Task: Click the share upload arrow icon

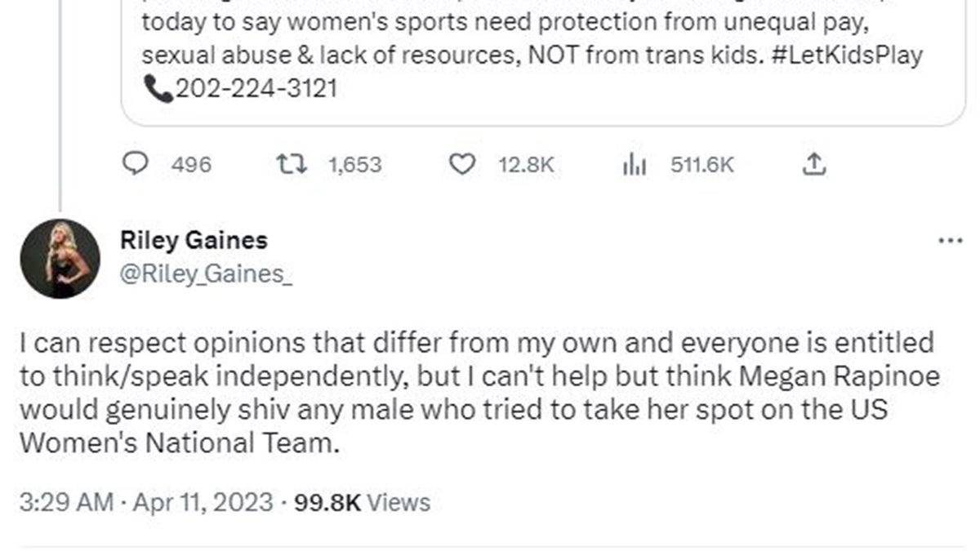Action: pyautogui.click(x=813, y=165)
